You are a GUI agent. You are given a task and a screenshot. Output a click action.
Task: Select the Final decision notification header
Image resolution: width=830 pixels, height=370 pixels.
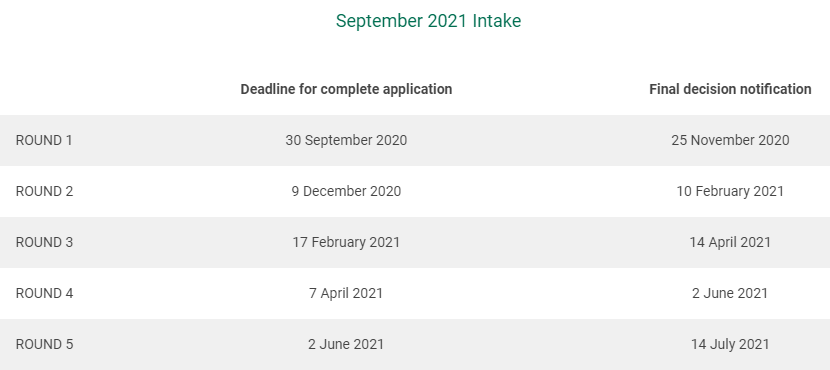tap(730, 89)
